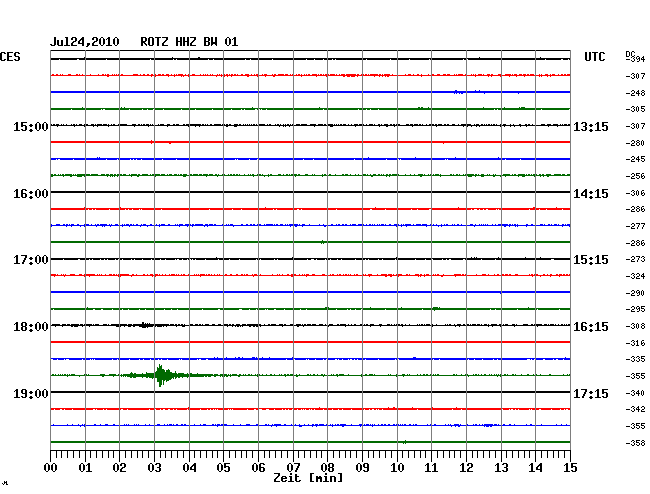The height and width of the screenshot is (494, 650).
Task: Select the "16:00" local time label
Action: [31, 194]
